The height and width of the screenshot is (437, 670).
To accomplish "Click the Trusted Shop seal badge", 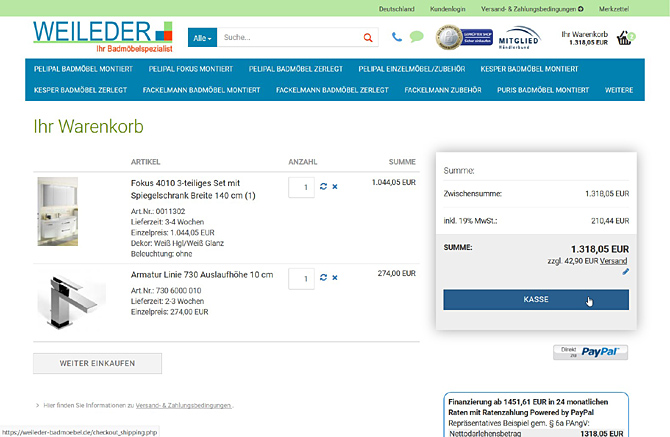I will click(x=464, y=38).
